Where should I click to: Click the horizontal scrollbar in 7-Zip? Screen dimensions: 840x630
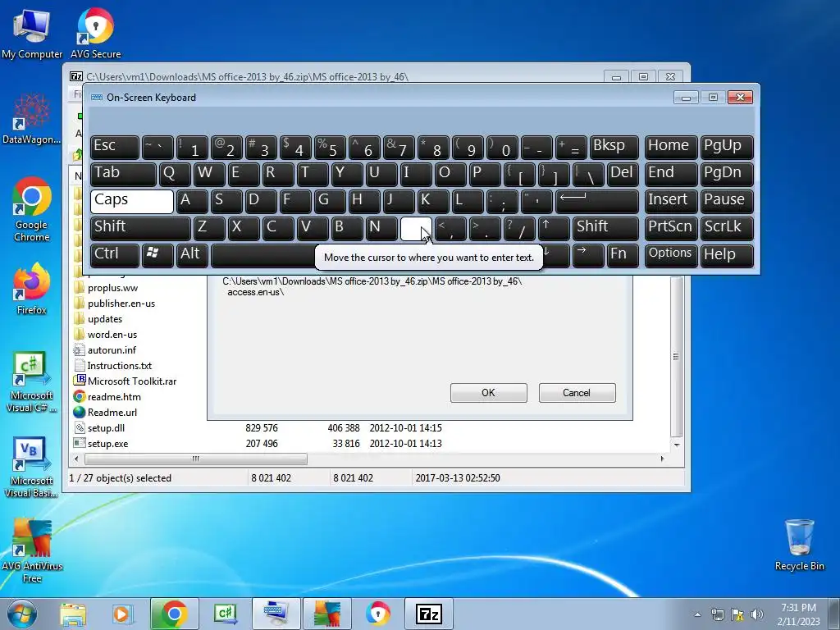coord(196,459)
